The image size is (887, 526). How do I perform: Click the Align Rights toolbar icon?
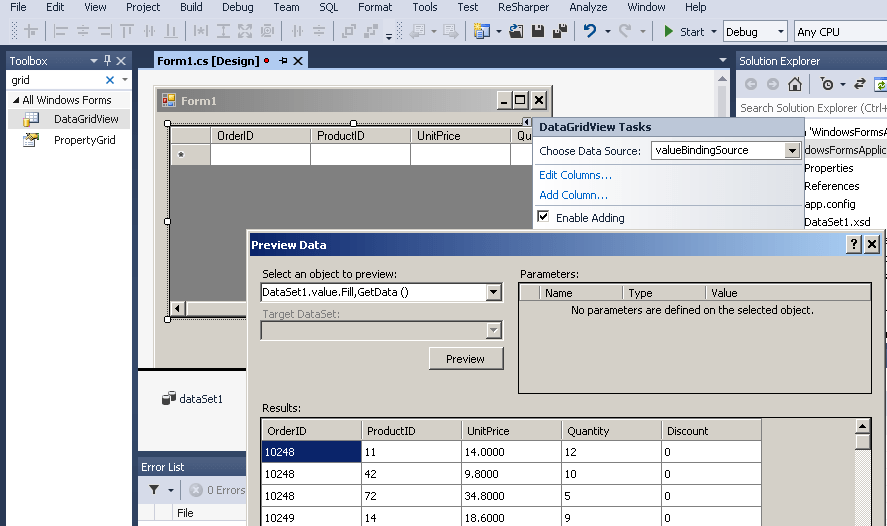coord(105,31)
